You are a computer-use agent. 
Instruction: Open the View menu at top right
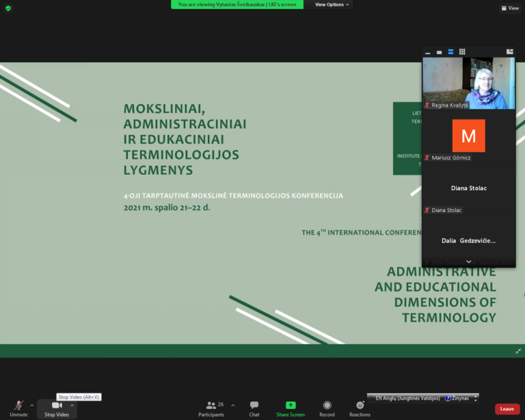(x=509, y=8)
